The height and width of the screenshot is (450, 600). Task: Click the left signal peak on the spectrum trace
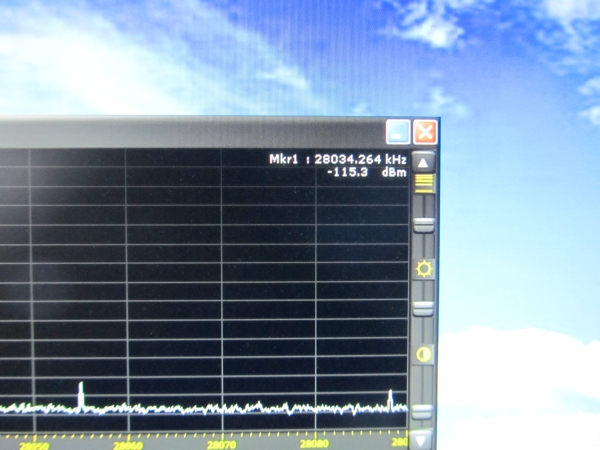[80, 393]
